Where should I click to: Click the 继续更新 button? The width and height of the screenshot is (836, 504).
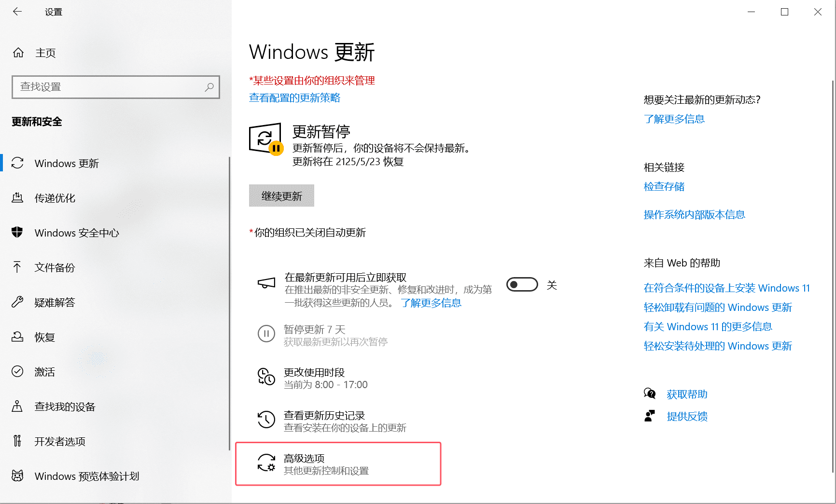click(x=281, y=196)
